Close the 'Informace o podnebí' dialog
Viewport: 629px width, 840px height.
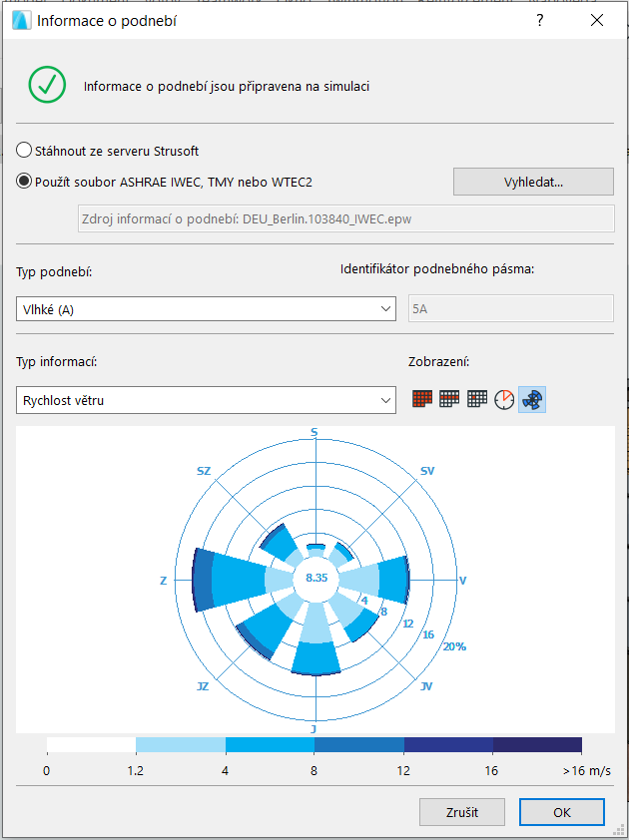pos(597,20)
